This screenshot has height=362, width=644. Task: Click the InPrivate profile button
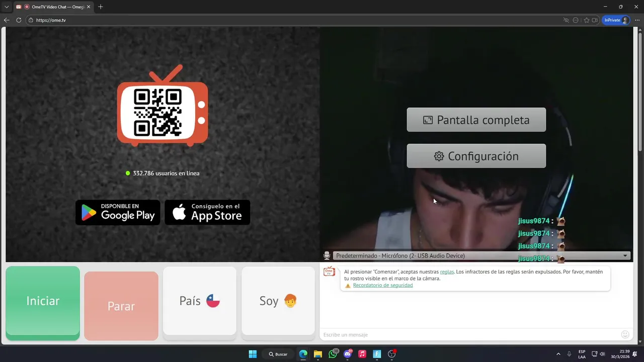[616, 20]
